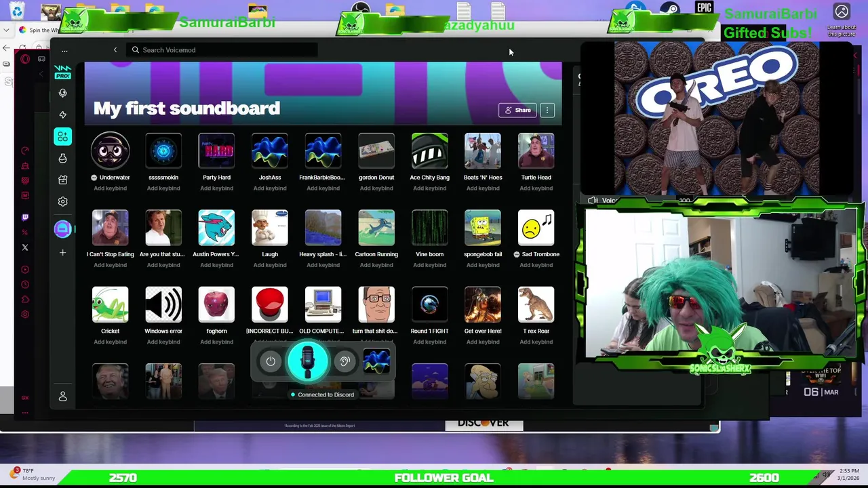This screenshot has width=868, height=488.
Task: Open the Epic Games desktop icon
Action: (704, 8)
